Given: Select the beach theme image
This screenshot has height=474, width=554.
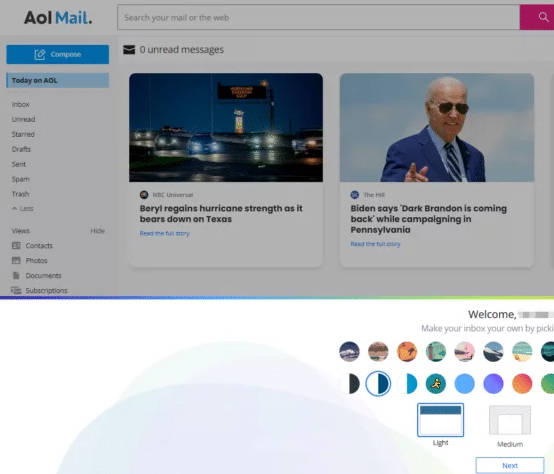Looking at the screenshot, I should (x=522, y=351).
